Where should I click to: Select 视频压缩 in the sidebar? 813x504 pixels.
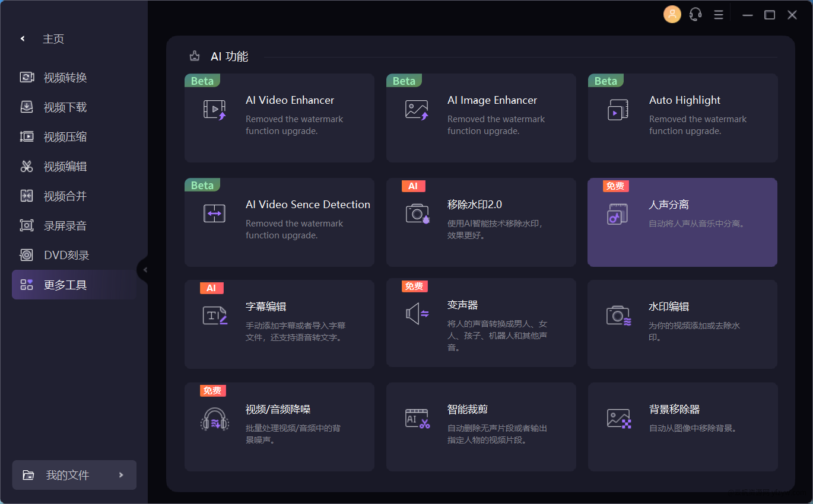[x=74, y=136]
